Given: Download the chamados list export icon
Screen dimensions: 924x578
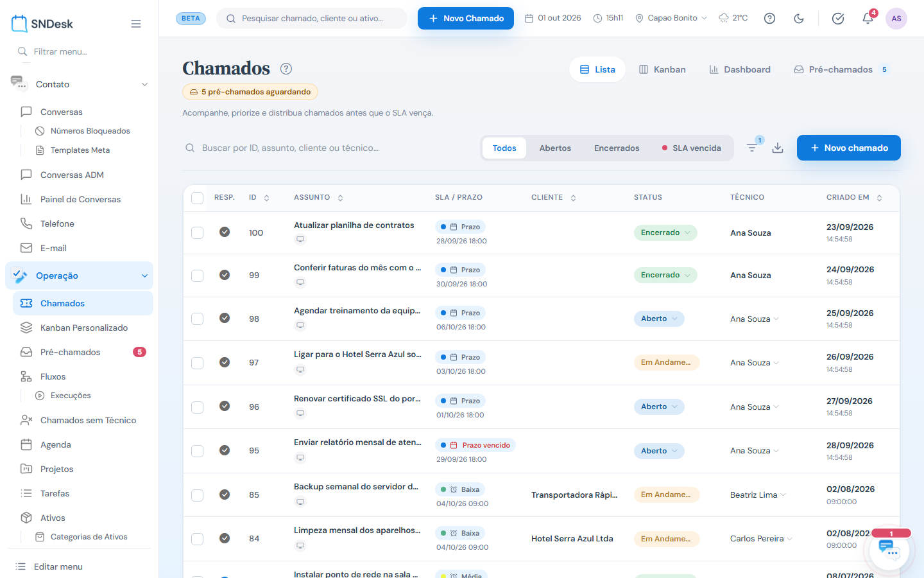Looking at the screenshot, I should pos(778,148).
